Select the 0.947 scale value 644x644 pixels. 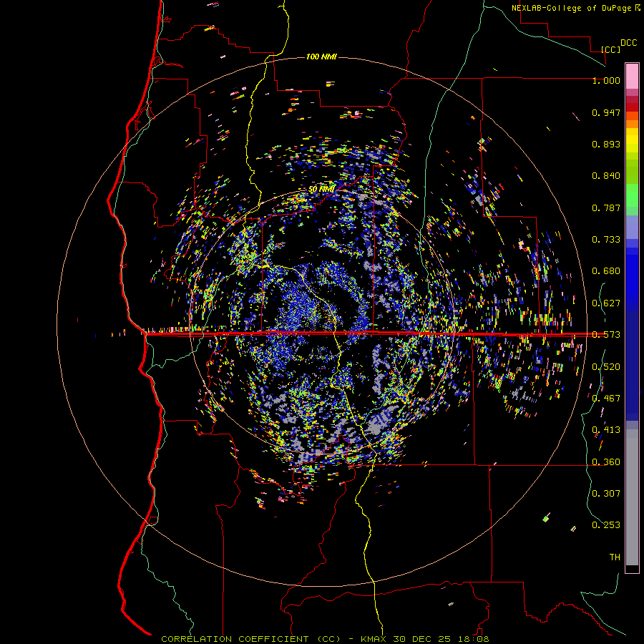click(606, 112)
